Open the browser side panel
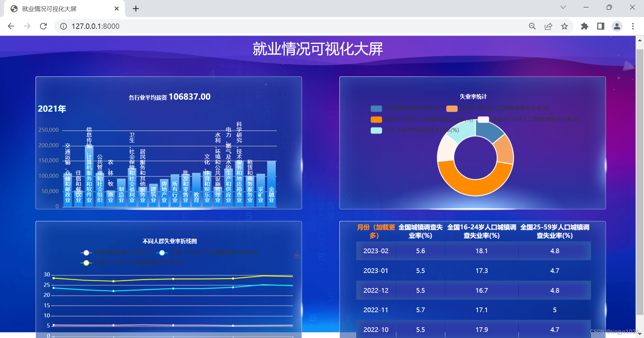The image size is (644, 338). (x=601, y=26)
